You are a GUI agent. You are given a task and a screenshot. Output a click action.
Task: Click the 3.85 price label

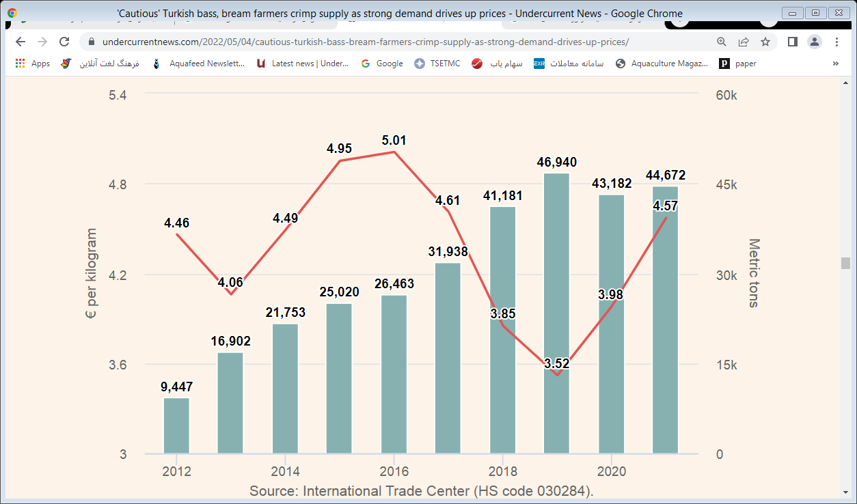(x=502, y=314)
